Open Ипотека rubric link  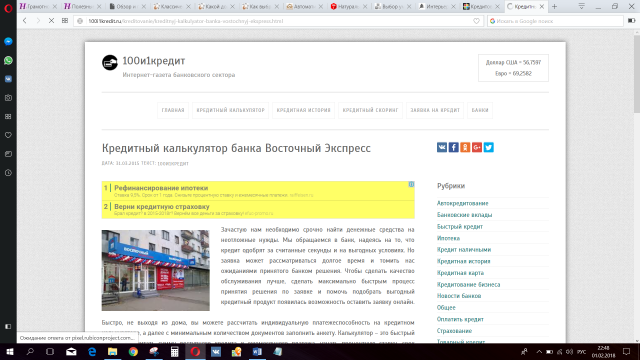[448, 238]
